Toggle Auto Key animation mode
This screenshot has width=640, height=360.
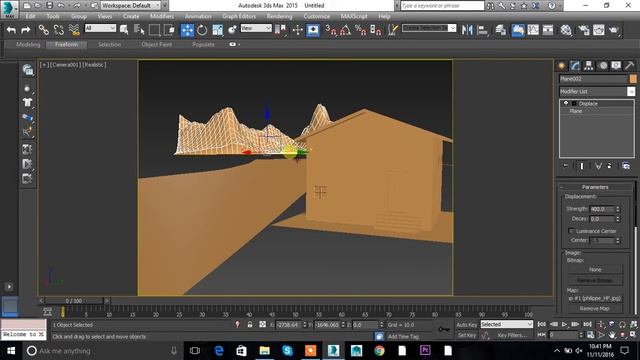466,325
